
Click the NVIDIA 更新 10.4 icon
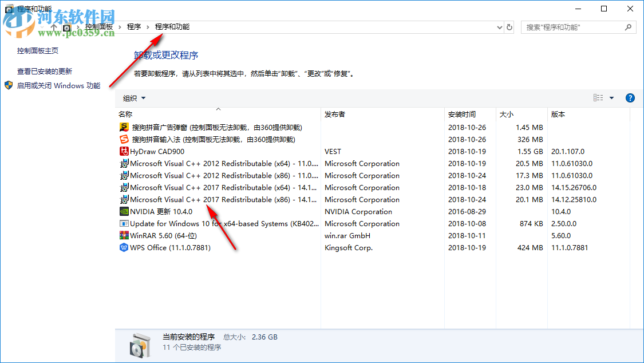(123, 211)
